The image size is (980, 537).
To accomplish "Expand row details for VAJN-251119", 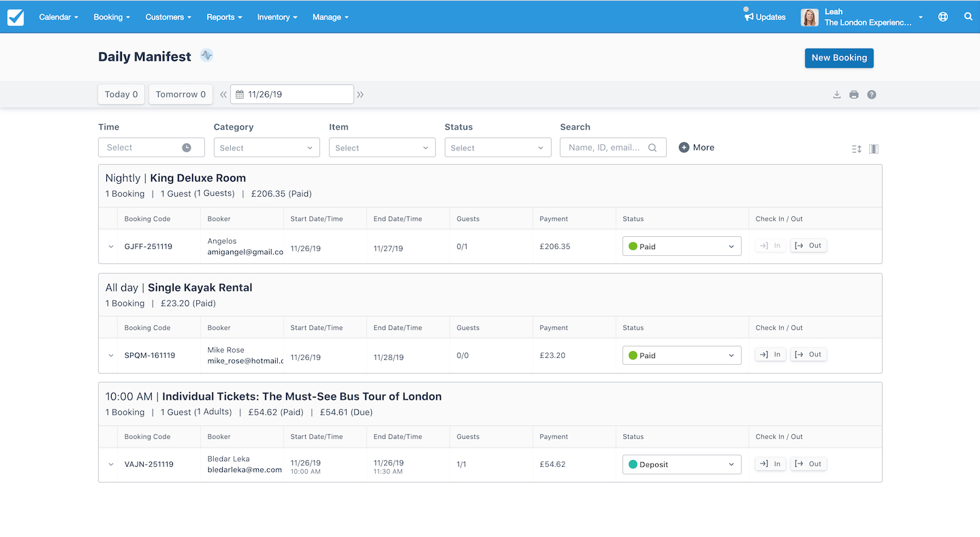I will pos(111,464).
